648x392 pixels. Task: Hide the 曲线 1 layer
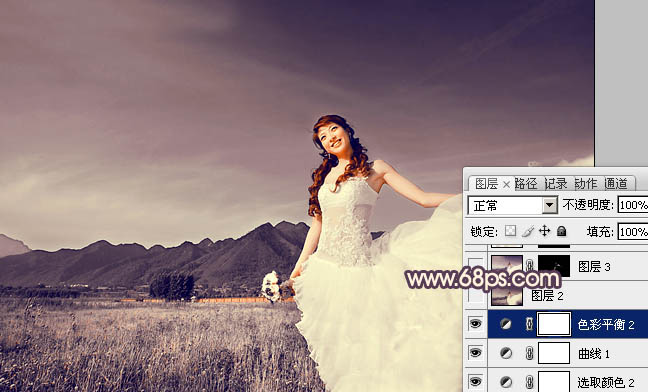pos(476,353)
